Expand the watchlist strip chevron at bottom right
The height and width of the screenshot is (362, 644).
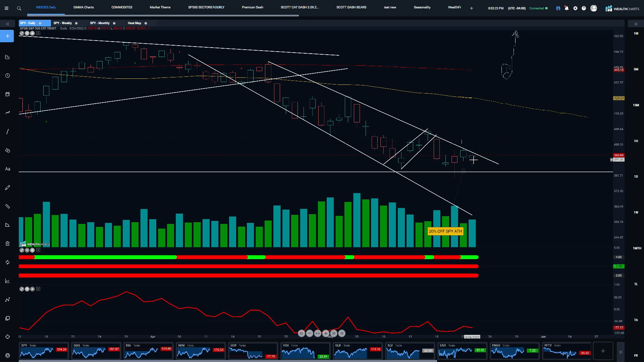621,352
